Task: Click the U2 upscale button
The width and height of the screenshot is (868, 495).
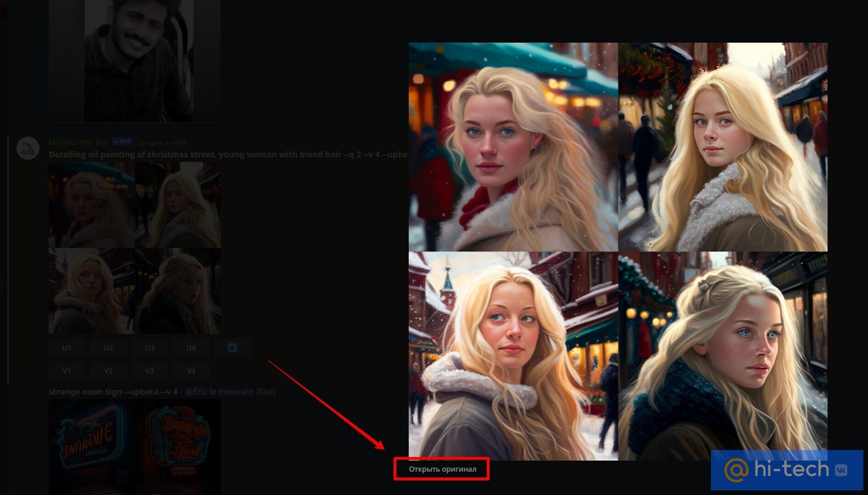Action: click(108, 348)
